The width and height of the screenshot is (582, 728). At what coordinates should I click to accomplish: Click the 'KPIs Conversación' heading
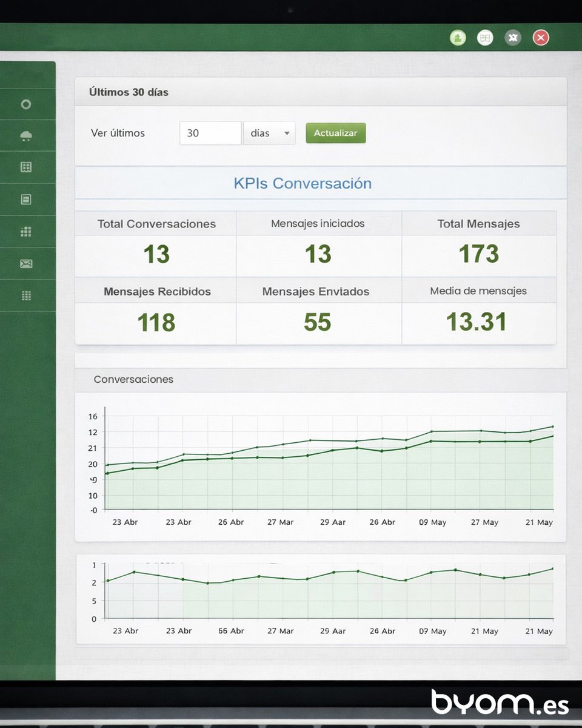point(303,183)
